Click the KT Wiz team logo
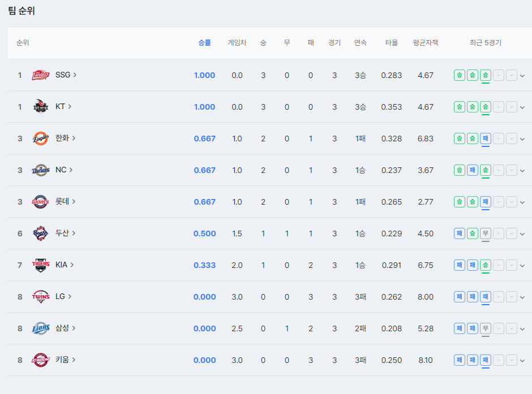532x394 pixels. pyautogui.click(x=41, y=107)
